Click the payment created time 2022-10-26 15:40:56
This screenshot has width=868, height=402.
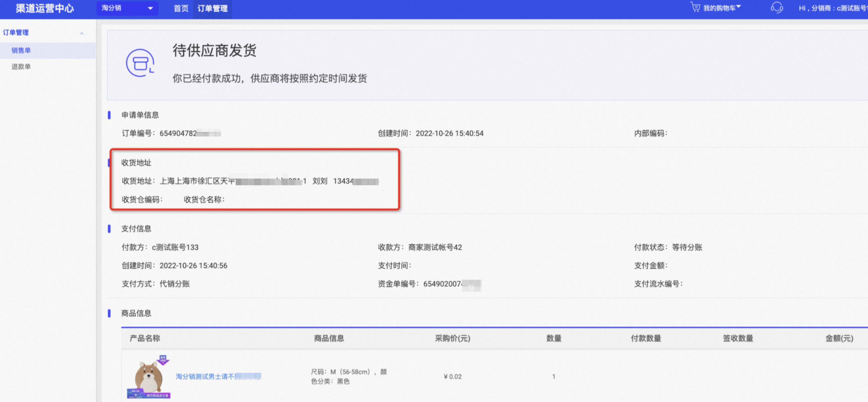[x=193, y=265]
